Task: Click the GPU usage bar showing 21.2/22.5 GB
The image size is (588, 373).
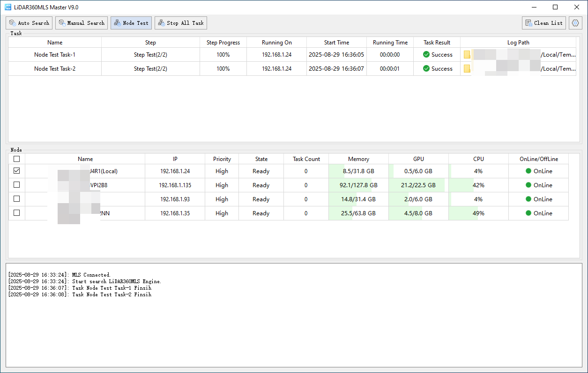Action: click(418, 185)
